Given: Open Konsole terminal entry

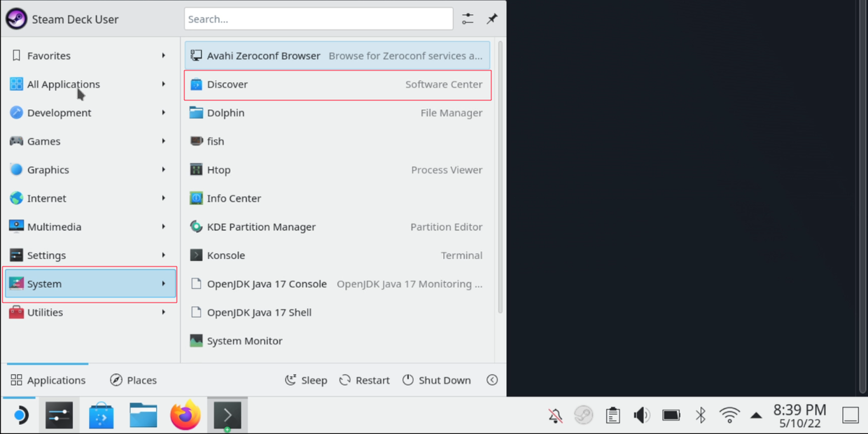Looking at the screenshot, I should [337, 255].
